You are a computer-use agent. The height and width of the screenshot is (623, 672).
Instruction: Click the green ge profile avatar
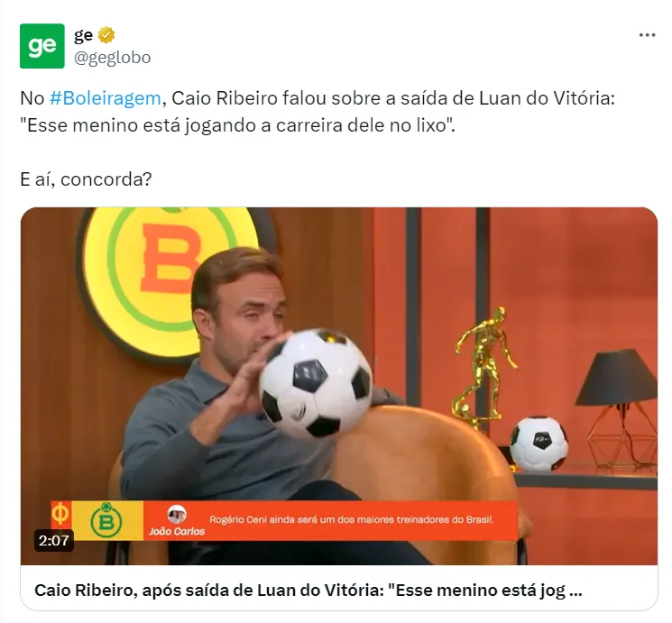pos(42,46)
